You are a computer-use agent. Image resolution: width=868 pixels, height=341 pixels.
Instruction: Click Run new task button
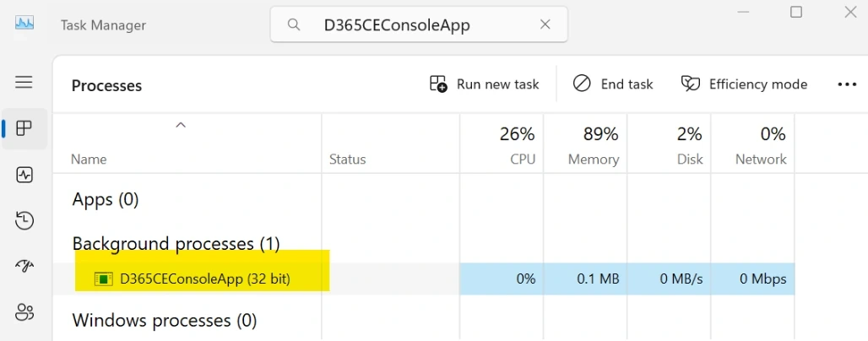(485, 84)
